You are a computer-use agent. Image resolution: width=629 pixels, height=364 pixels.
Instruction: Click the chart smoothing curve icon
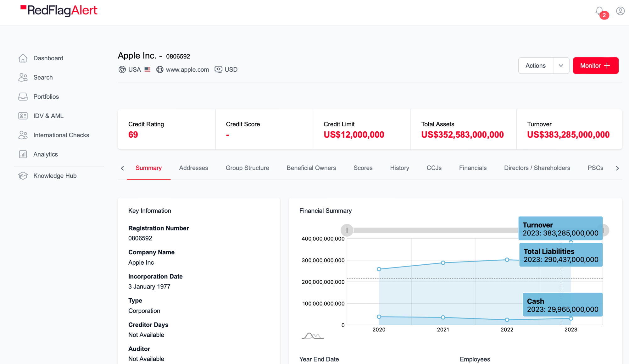click(x=313, y=336)
